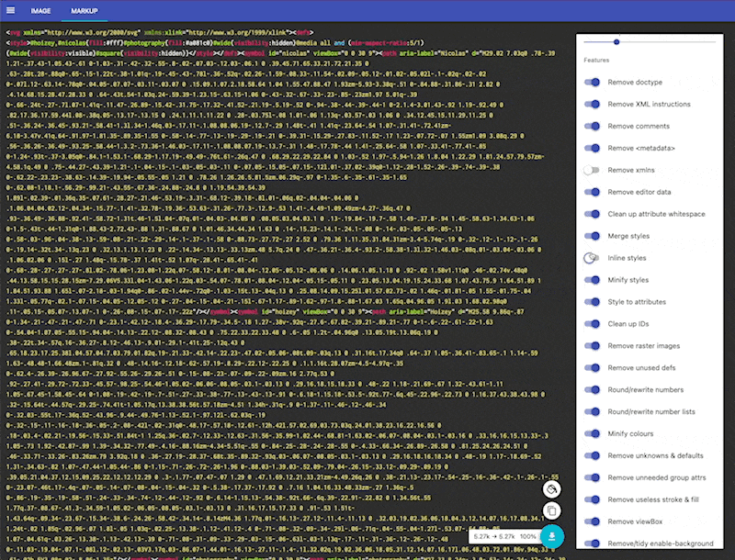Click the background color toggle icon
Screen dimensions: 735x560
(x=552, y=489)
